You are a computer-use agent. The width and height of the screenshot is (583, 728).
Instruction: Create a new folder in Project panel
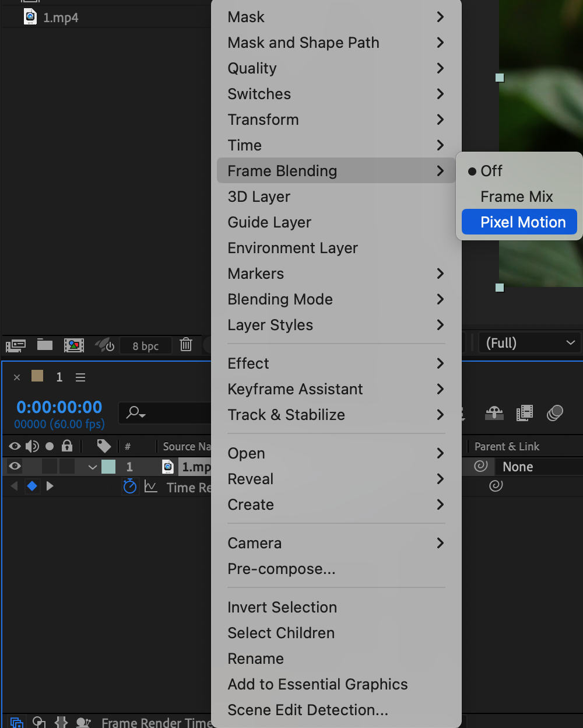click(45, 345)
